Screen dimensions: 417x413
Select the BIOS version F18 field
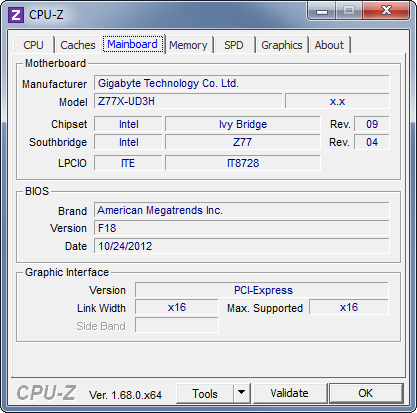(242, 228)
